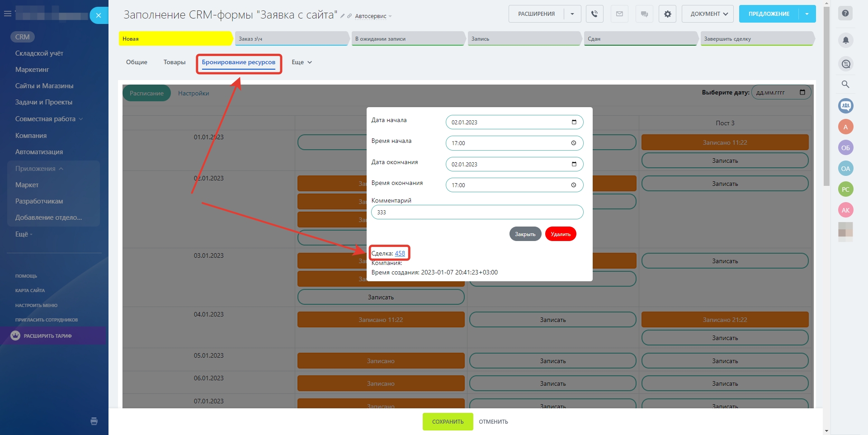The width and height of the screenshot is (868, 435).
Task: Expand the Документ dropdown
Action: pyautogui.click(x=708, y=14)
